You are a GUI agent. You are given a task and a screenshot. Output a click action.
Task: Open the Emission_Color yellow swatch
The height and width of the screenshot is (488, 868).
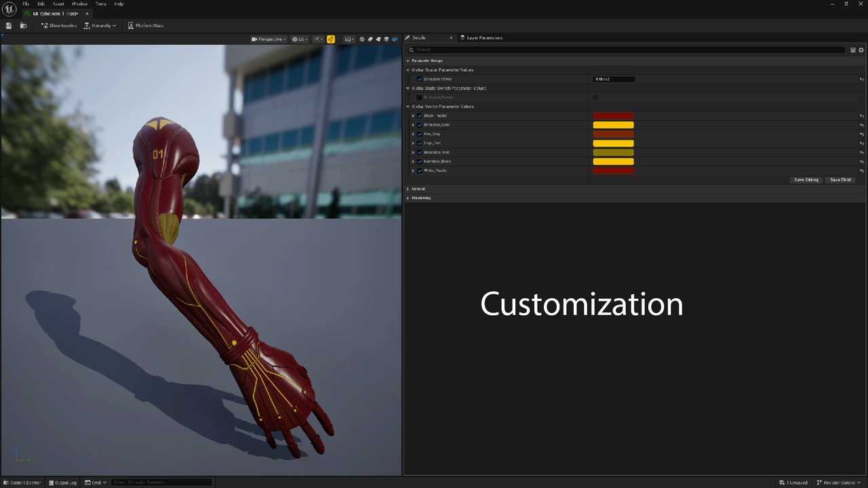pos(613,125)
